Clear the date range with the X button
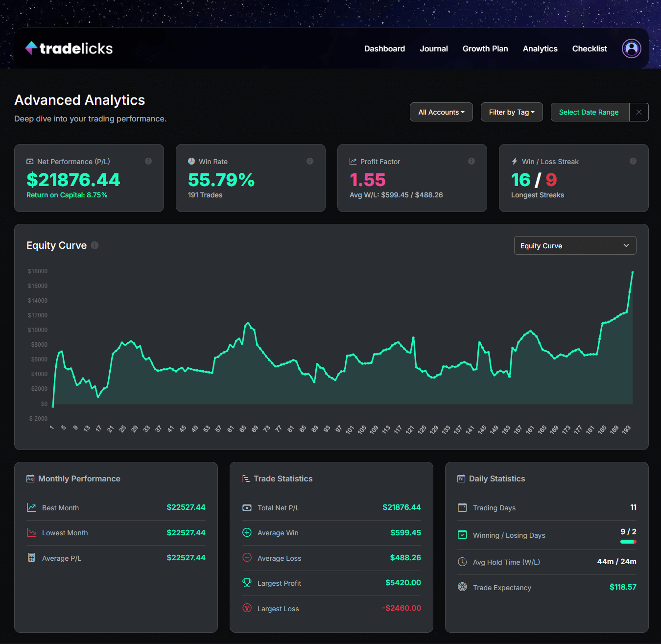The height and width of the screenshot is (644, 661). pos(639,112)
